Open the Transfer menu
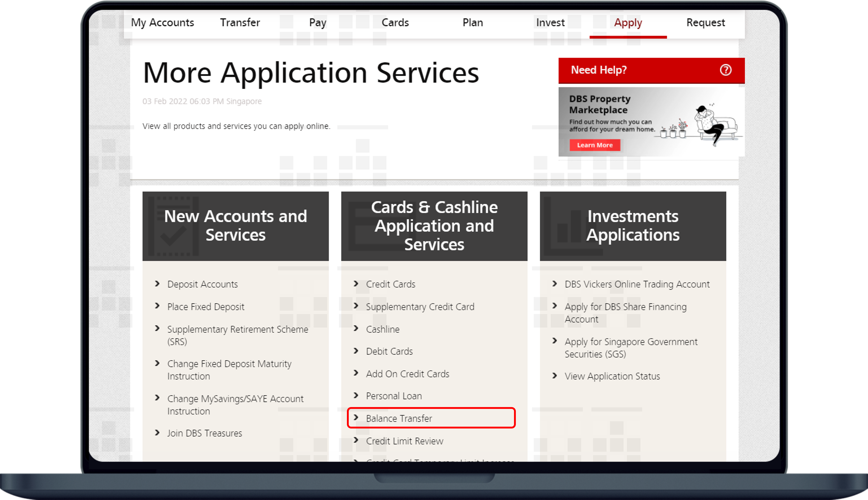868x500 pixels. tap(240, 23)
